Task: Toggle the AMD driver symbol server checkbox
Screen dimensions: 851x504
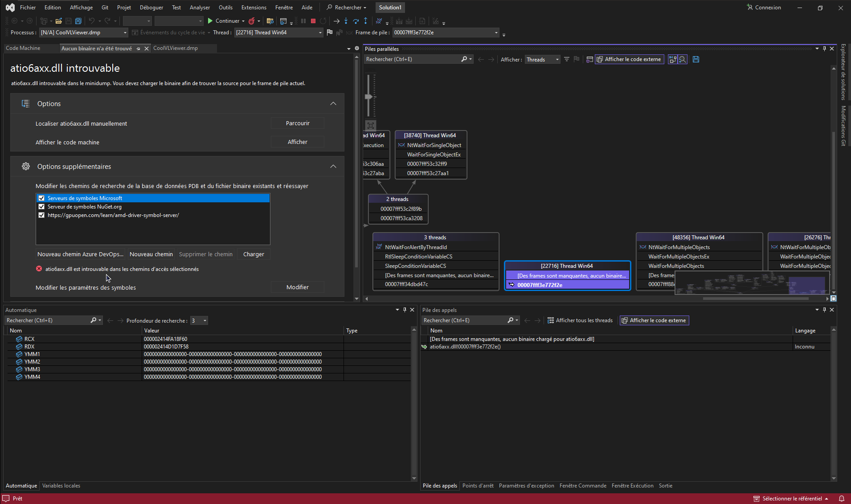Action: [41, 215]
